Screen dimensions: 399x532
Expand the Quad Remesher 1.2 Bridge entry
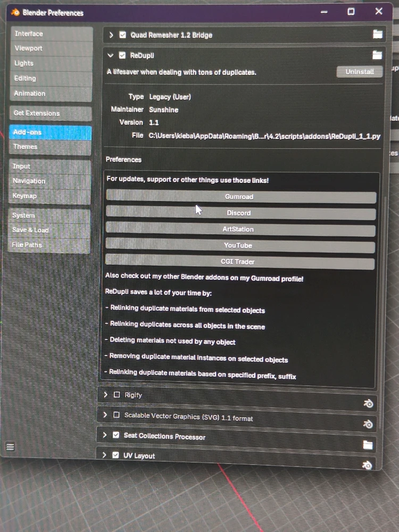pyautogui.click(x=111, y=35)
